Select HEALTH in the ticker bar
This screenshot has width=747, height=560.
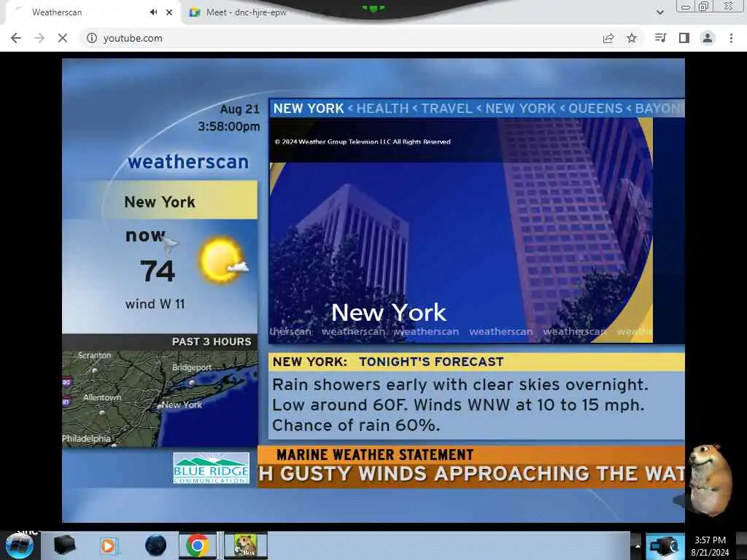pos(382,109)
